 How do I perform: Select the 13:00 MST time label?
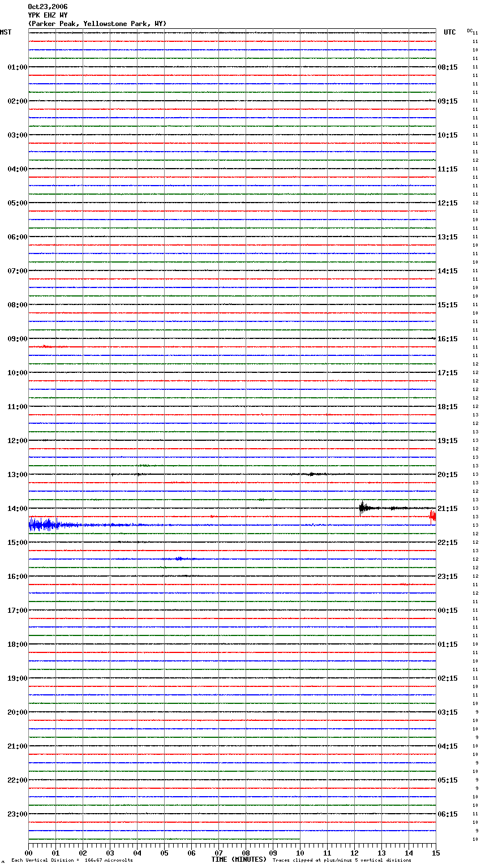point(18,475)
